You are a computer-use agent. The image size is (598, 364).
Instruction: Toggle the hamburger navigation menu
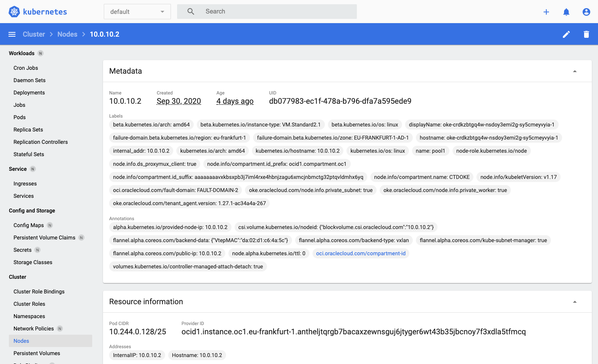[12, 34]
